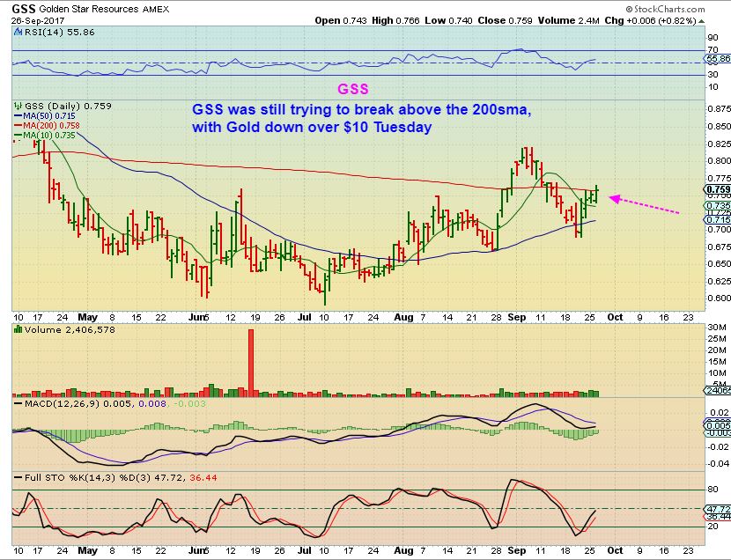This screenshot has width=731, height=560.
Task: Click the 47.72 stochastic tag on right axis
Action: point(718,509)
